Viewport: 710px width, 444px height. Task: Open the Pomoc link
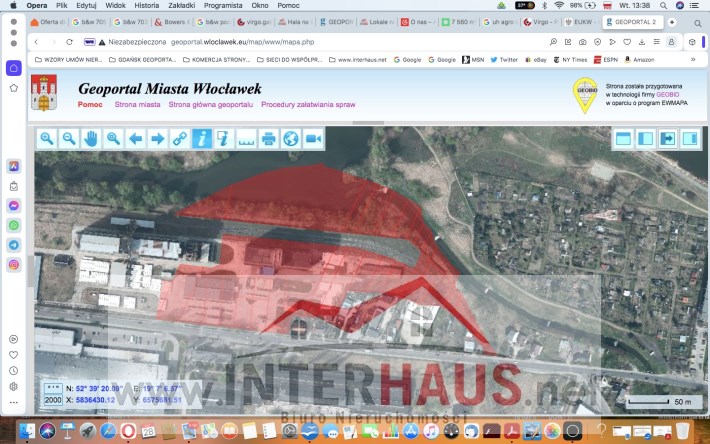point(90,104)
